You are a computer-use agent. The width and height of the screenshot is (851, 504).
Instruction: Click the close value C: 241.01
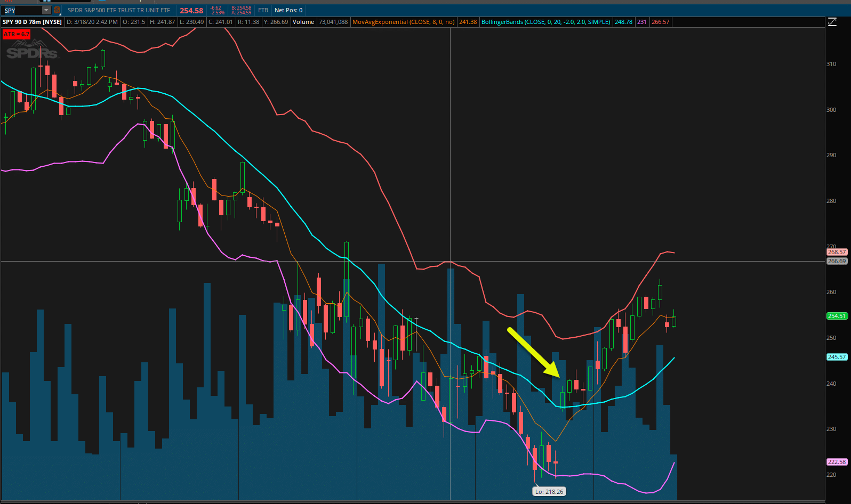(x=221, y=22)
